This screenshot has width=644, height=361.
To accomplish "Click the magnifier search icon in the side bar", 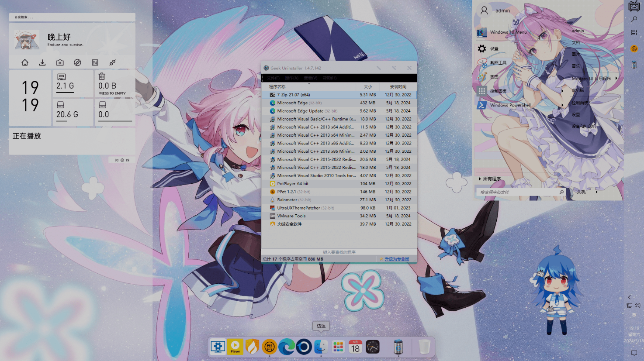I will coord(634,19).
